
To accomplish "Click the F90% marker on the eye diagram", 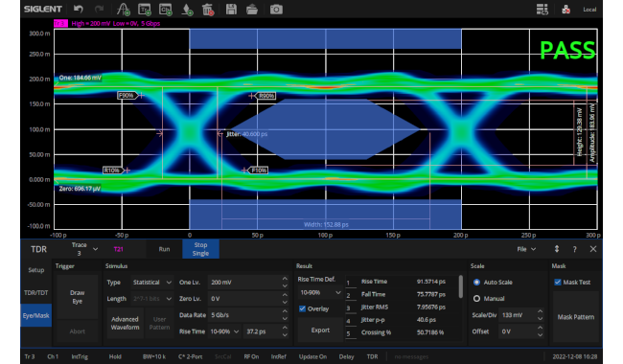I will click(127, 95).
